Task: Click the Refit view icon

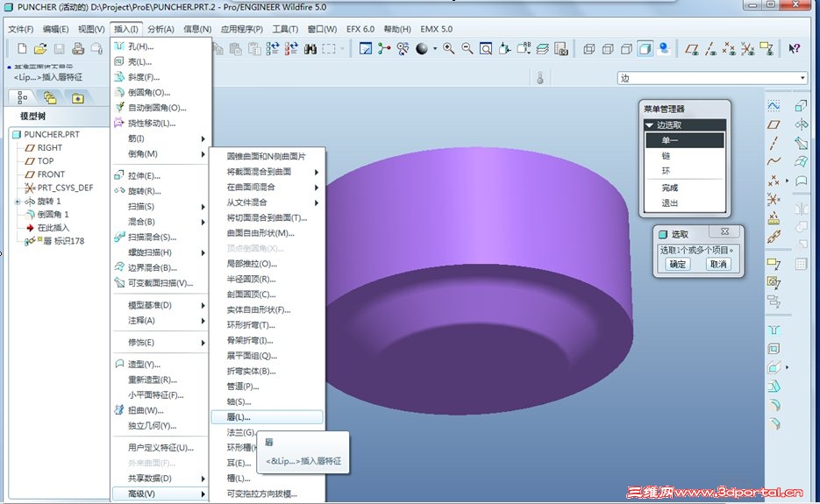Action: pos(486,49)
